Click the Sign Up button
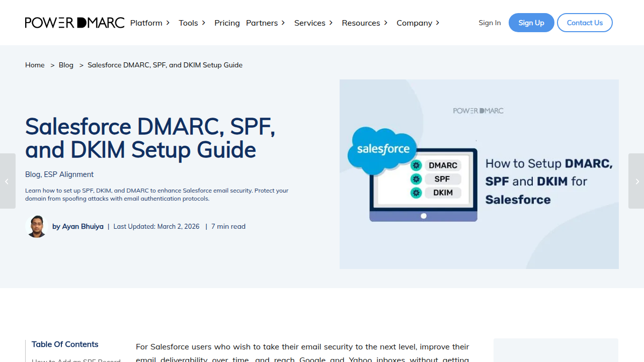644x362 pixels. coord(531,23)
